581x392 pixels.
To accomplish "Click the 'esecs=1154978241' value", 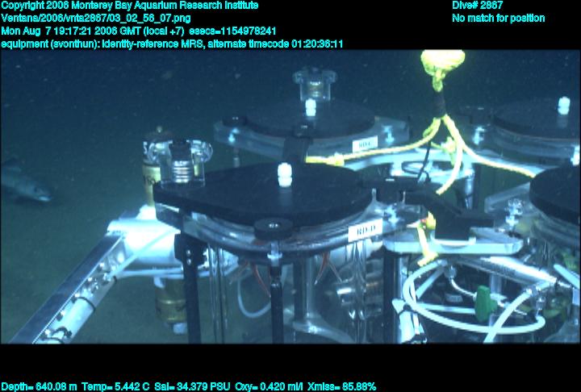I will [232, 31].
